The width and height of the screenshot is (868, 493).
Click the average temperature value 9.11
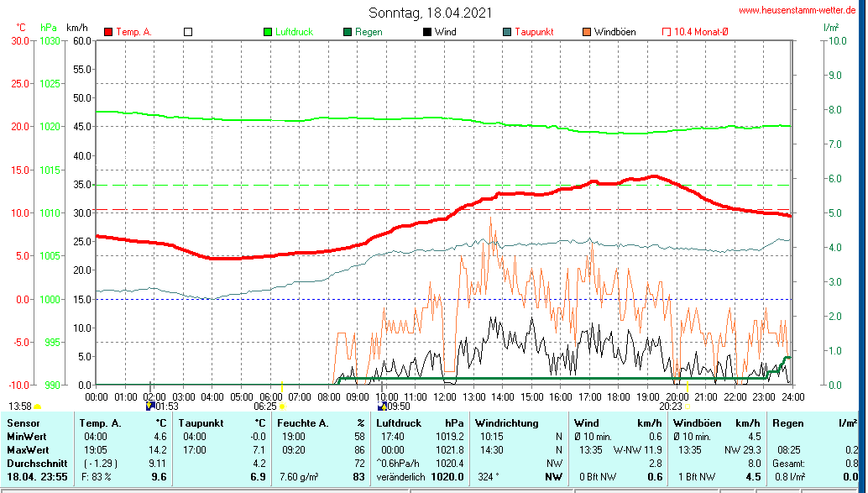coord(157,463)
